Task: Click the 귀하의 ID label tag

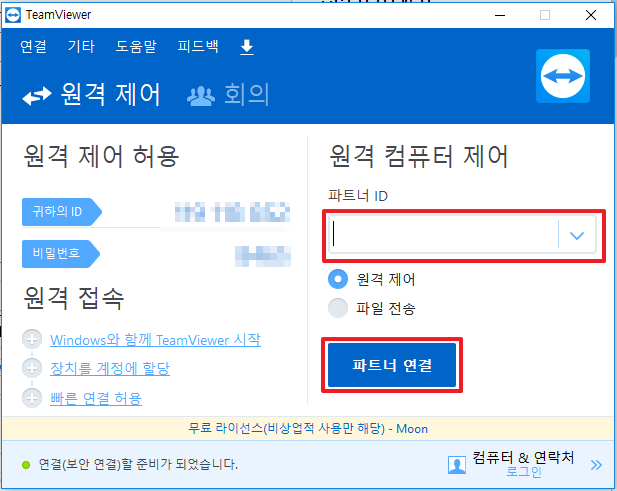Action: point(62,212)
